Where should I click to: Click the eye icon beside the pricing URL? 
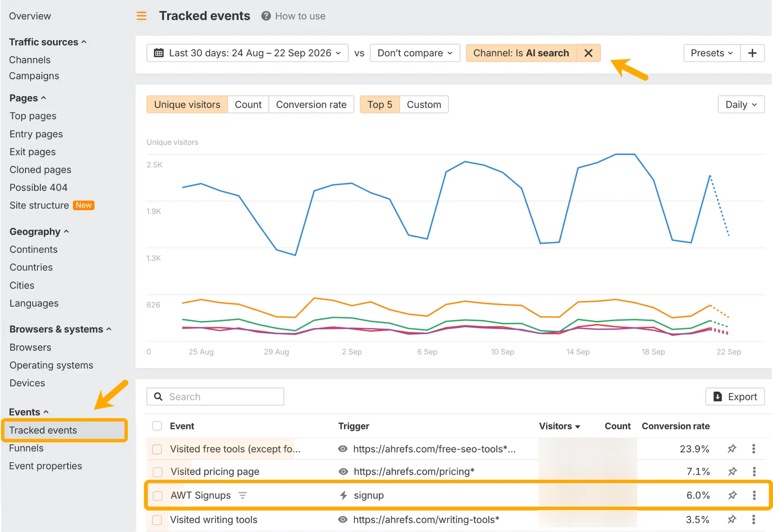(343, 471)
